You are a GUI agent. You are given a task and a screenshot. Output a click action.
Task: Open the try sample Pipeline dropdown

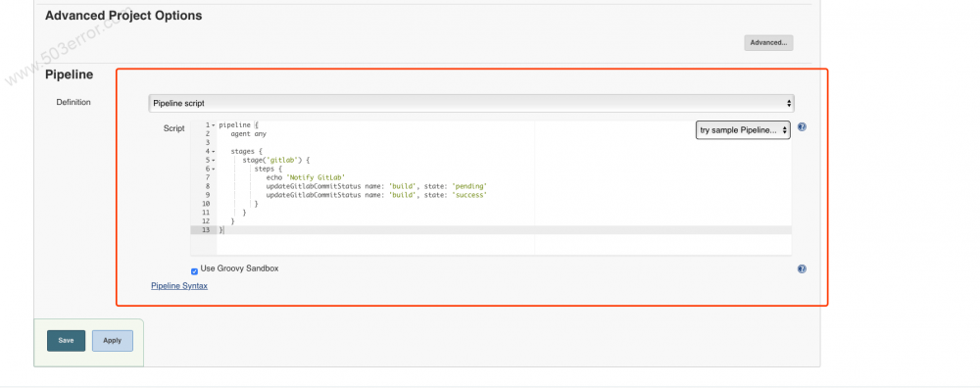point(743,130)
